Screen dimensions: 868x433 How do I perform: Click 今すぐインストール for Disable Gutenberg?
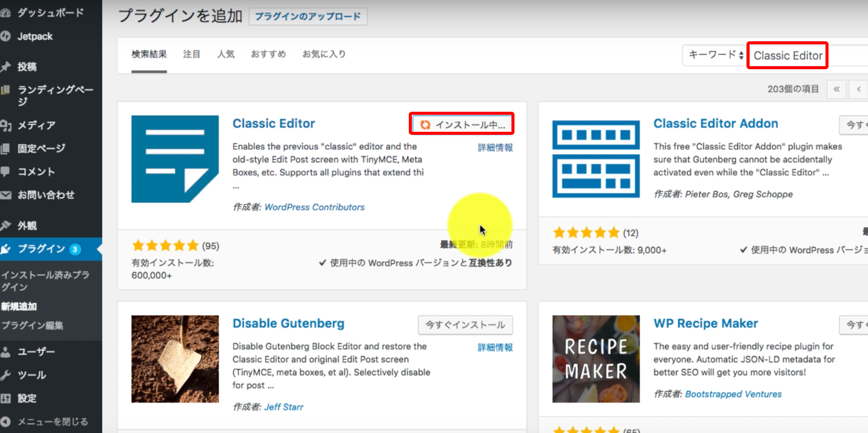[x=465, y=325]
